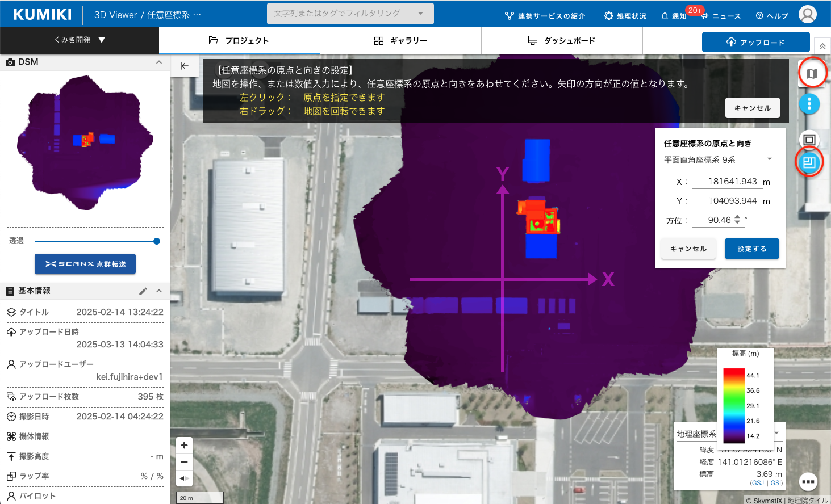This screenshot has width=831, height=504.
Task: Collapse the side panel arrow button
Action: pos(185,66)
